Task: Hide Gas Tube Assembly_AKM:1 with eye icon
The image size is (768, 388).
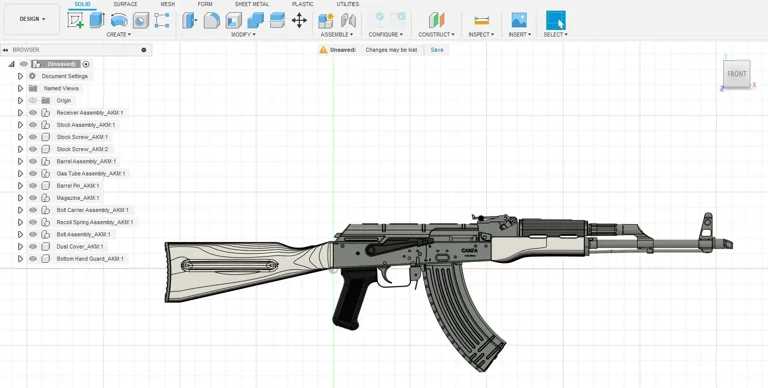Action: pos(33,173)
